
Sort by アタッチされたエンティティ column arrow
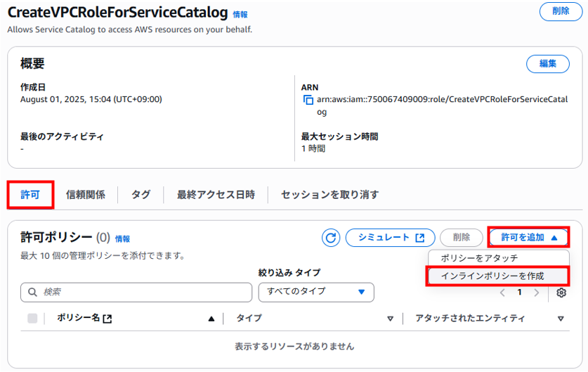point(561,319)
